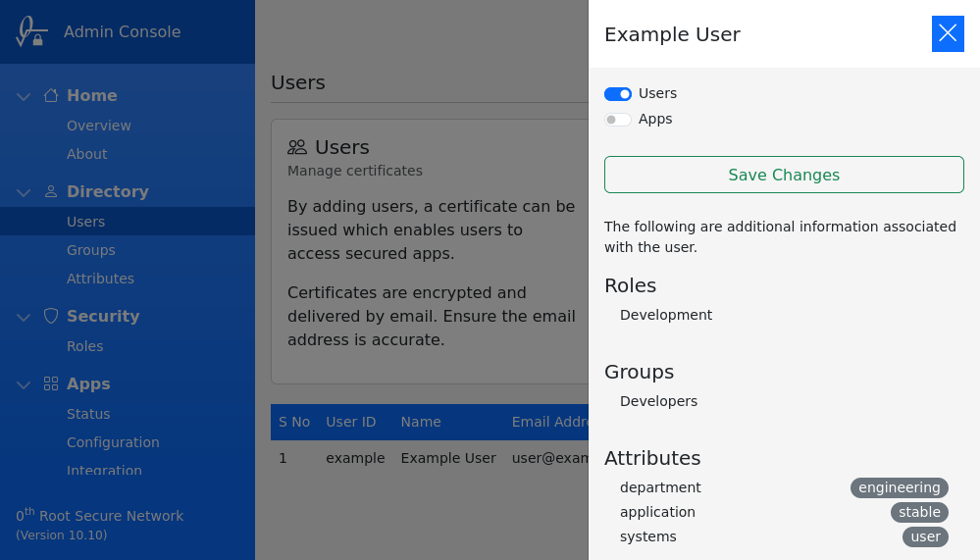Click the Apps grid icon

coord(51,383)
